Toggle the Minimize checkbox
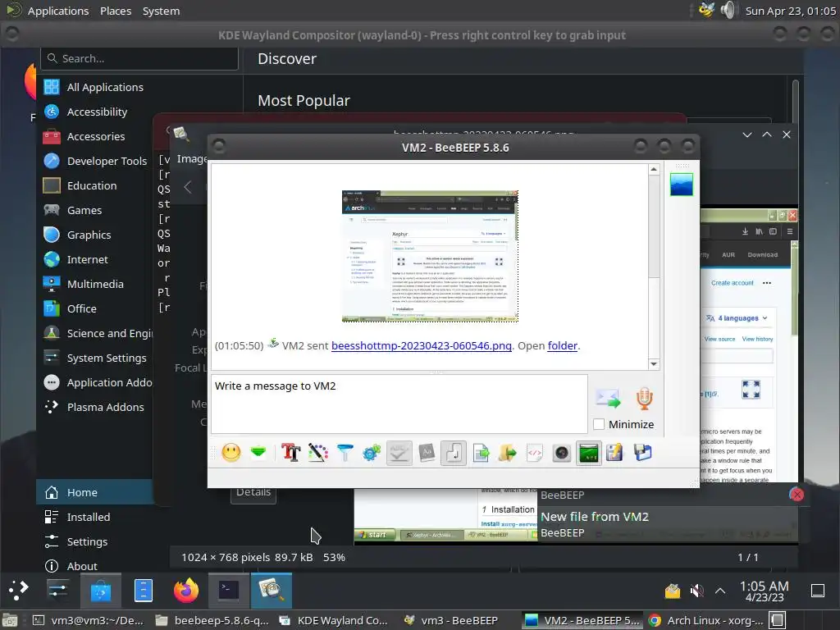 tap(599, 424)
